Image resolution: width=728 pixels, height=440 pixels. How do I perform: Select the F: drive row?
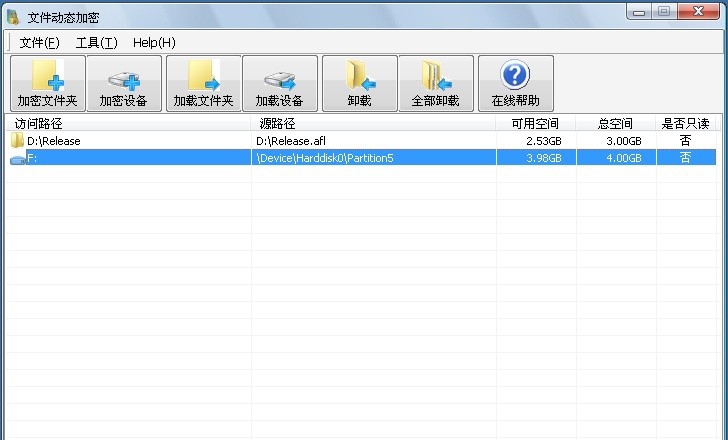pyautogui.click(x=361, y=158)
